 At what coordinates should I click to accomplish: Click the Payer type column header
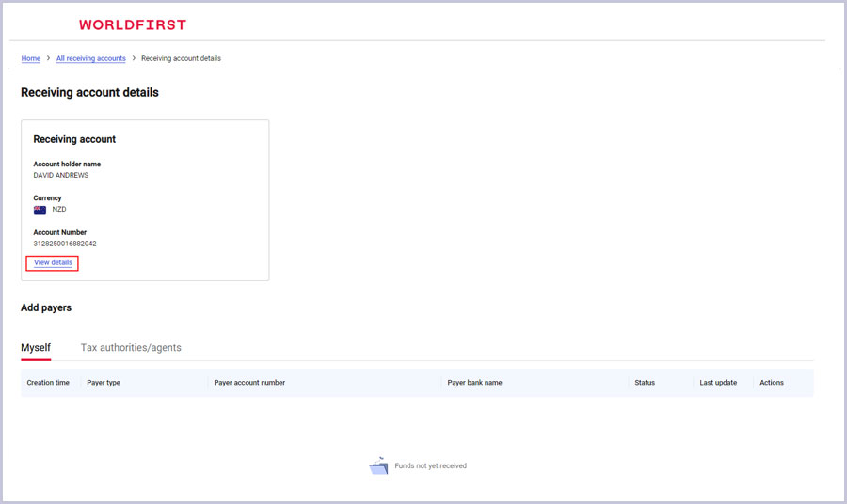click(x=104, y=383)
